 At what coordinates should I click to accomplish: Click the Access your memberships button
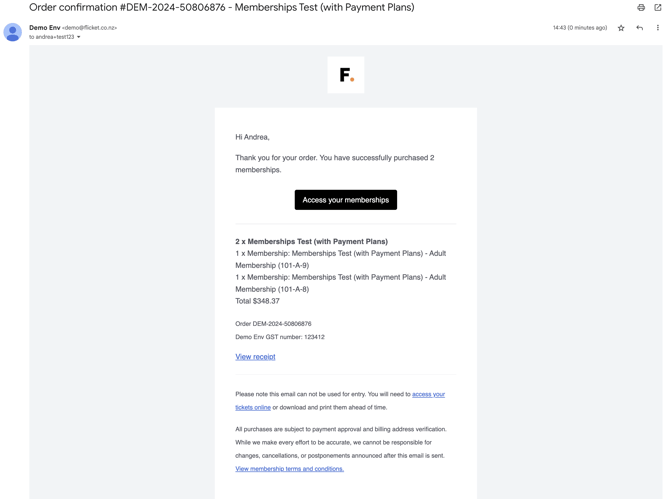tap(346, 200)
